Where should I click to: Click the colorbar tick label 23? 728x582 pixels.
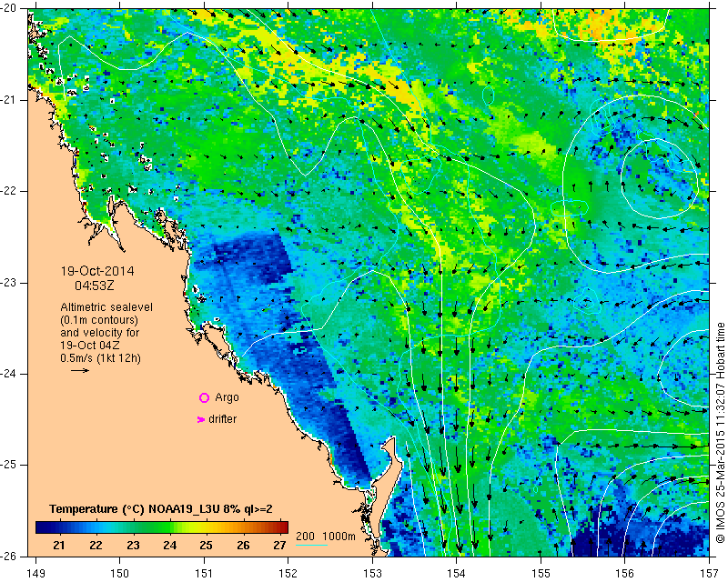pyautogui.click(x=133, y=545)
